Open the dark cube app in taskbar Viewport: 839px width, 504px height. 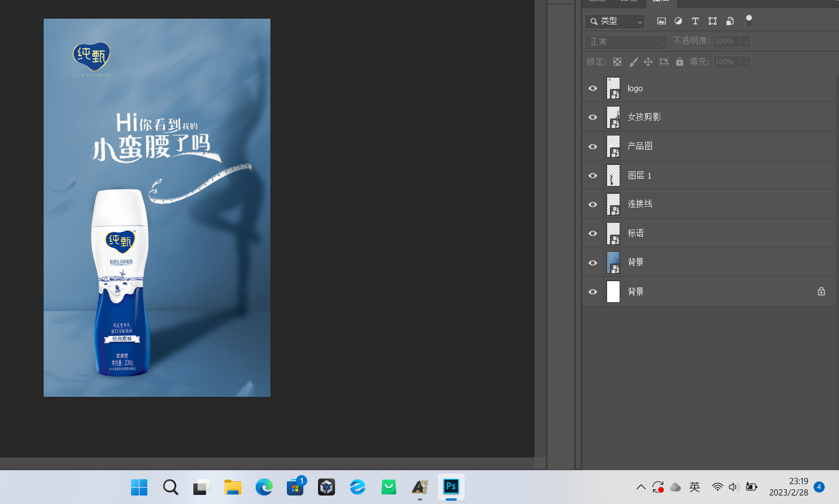[x=327, y=487]
